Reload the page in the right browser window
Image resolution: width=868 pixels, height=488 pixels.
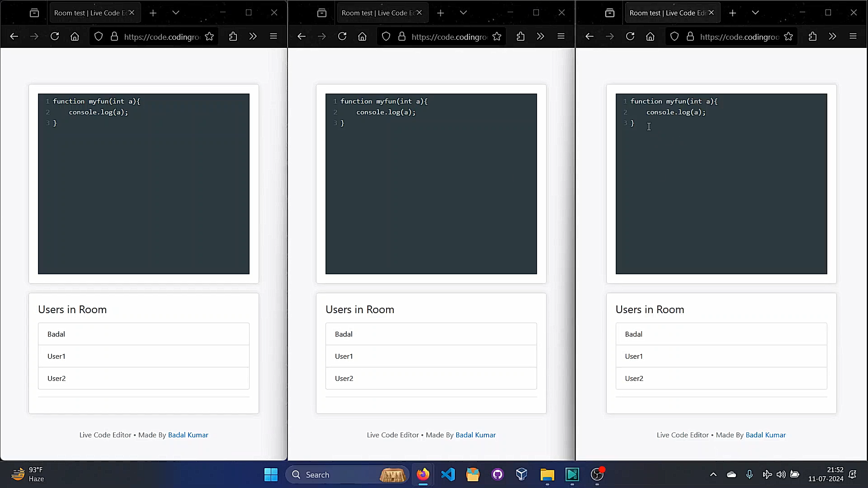(x=630, y=37)
